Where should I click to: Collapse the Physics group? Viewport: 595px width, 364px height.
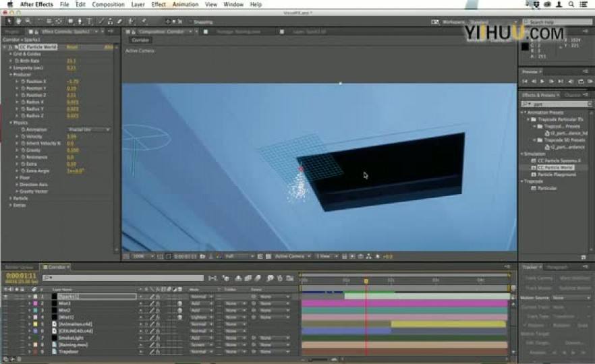(11, 123)
